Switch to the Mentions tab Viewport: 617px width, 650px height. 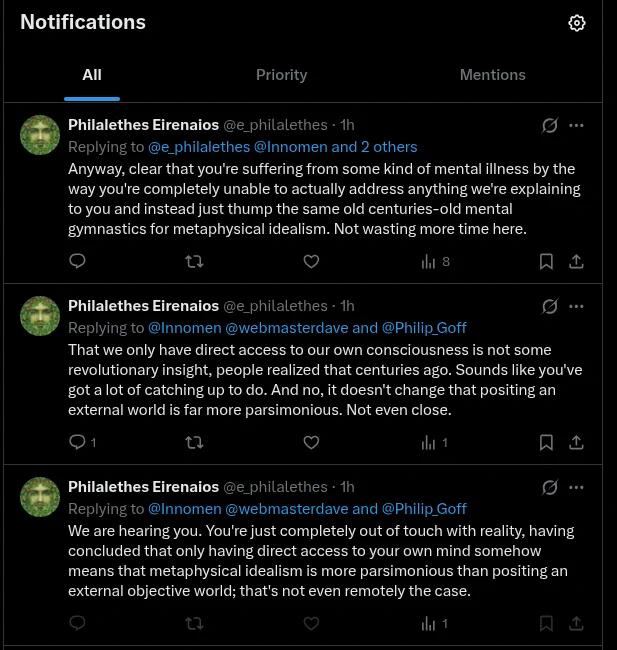tap(493, 75)
